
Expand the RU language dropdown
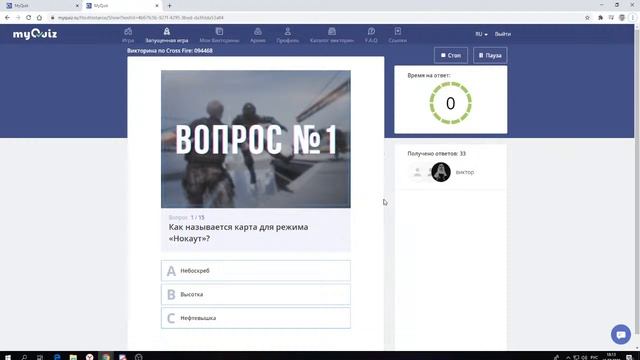point(481,34)
